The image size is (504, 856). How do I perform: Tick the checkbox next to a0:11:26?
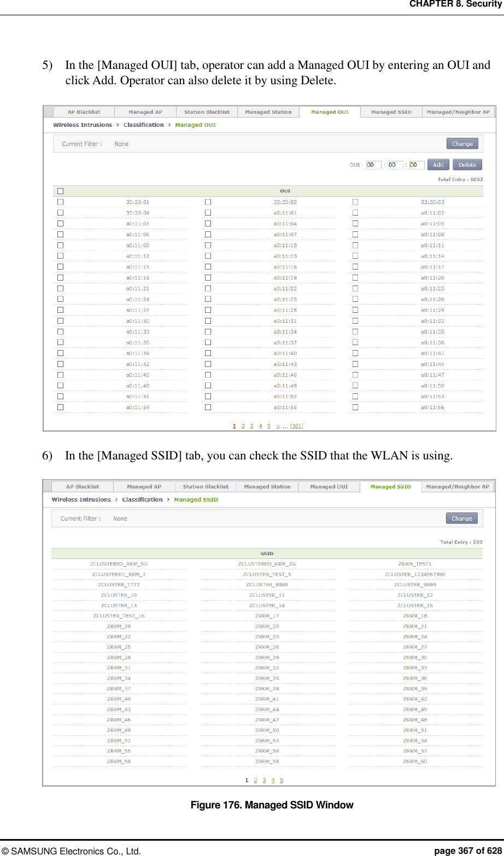tap(355, 299)
